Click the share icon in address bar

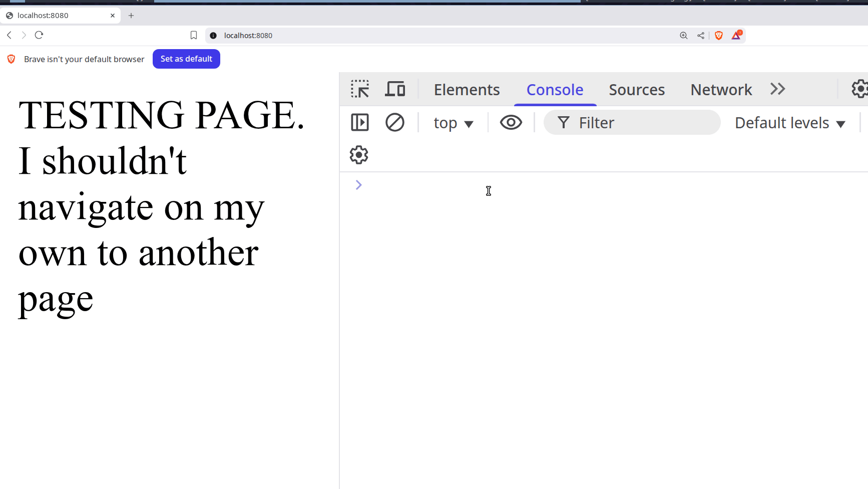[x=701, y=36]
